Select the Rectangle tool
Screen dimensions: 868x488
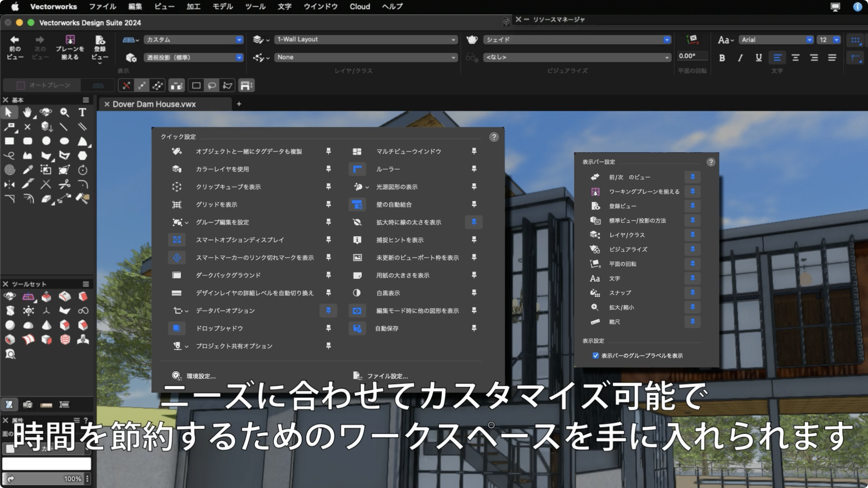(9, 141)
